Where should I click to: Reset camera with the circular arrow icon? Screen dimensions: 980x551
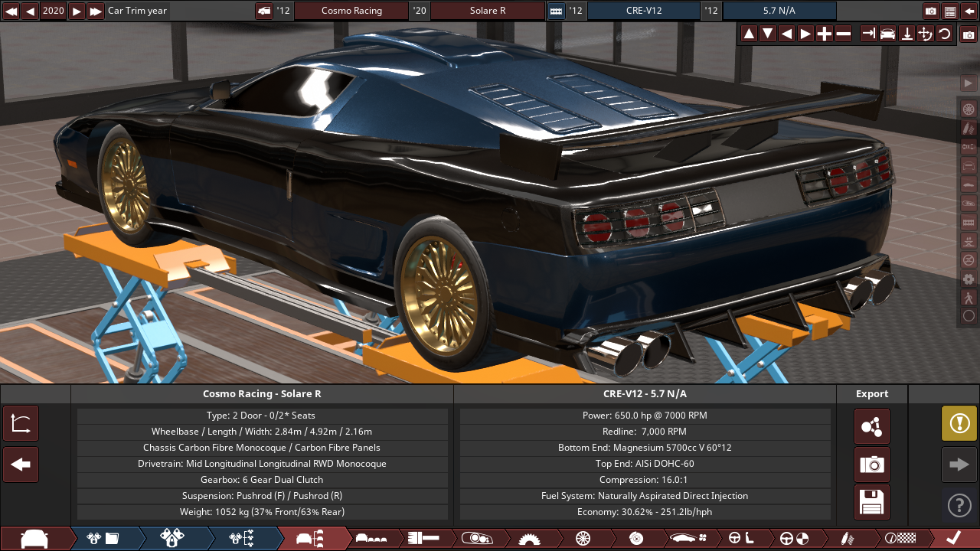tap(944, 34)
